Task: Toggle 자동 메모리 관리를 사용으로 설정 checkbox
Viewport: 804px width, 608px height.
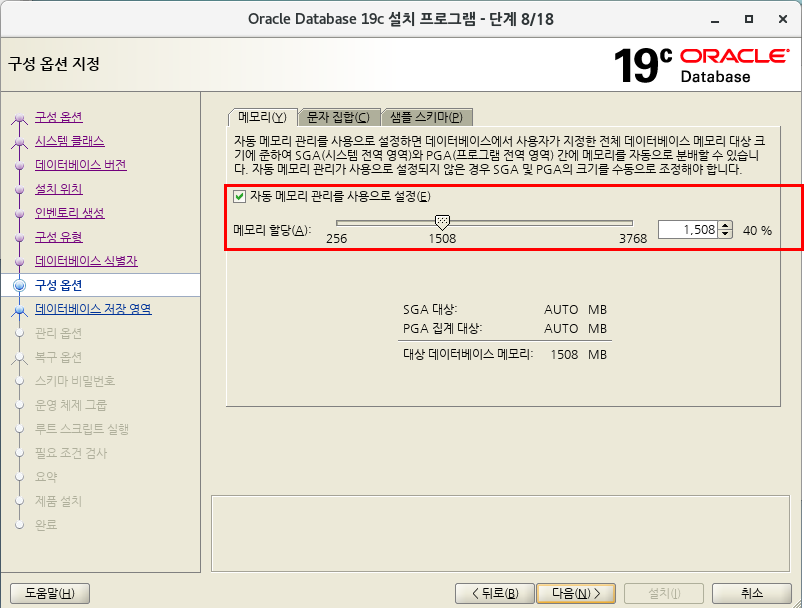Action: [239, 196]
